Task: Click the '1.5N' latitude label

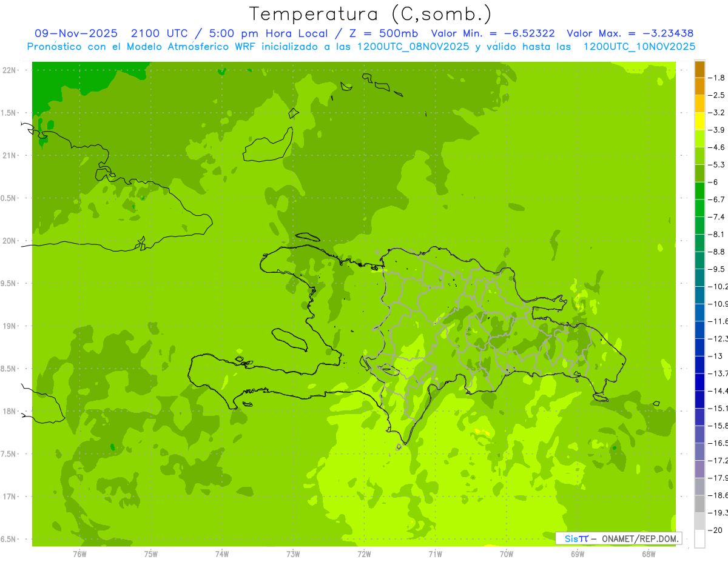Action: coord(8,113)
